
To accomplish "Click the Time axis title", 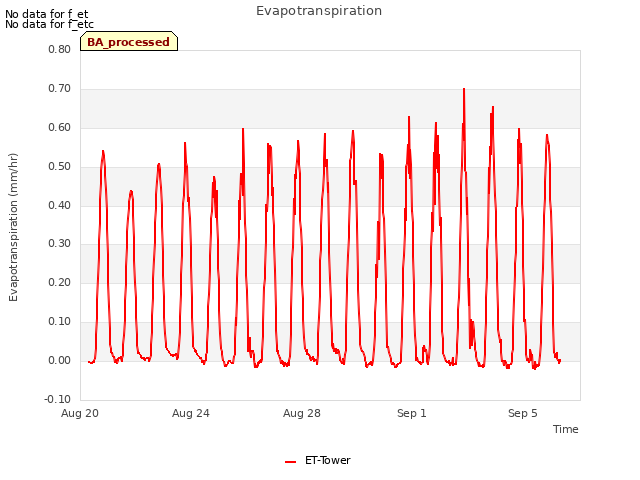I will 565,429.
